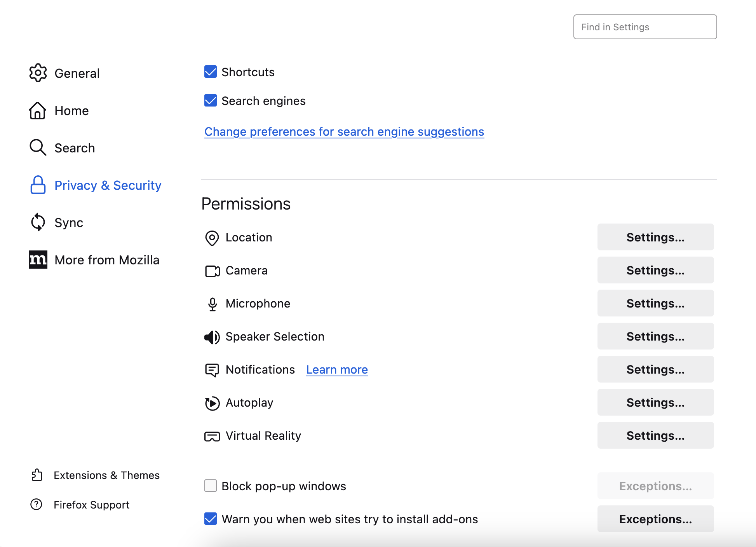Screen dimensions: 756x547
Task: Click the Microphone icon under Permissions
Action: [x=212, y=304]
